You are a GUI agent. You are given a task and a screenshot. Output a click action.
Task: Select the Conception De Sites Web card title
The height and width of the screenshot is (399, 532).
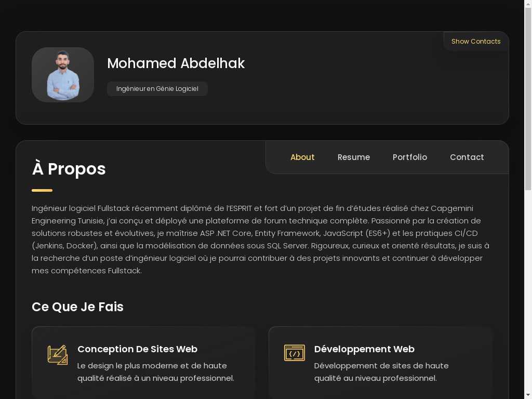[137, 349]
